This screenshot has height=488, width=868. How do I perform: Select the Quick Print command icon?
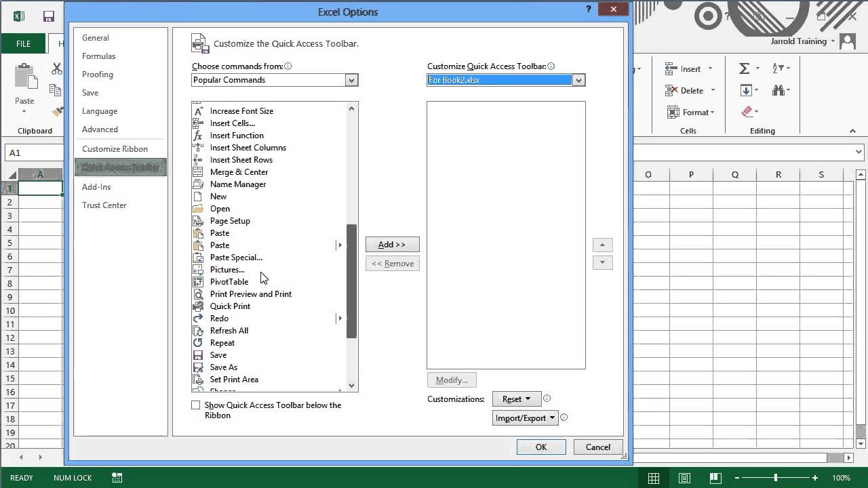[198, 306]
